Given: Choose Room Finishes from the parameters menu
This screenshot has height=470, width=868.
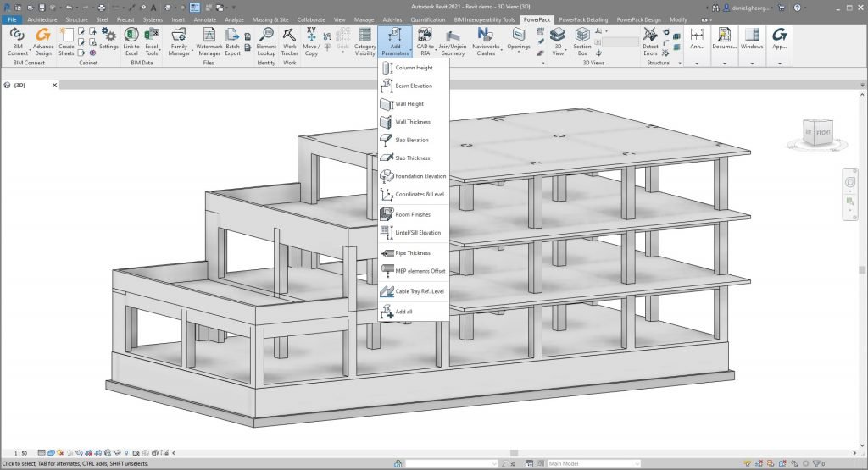Looking at the screenshot, I should (414, 214).
